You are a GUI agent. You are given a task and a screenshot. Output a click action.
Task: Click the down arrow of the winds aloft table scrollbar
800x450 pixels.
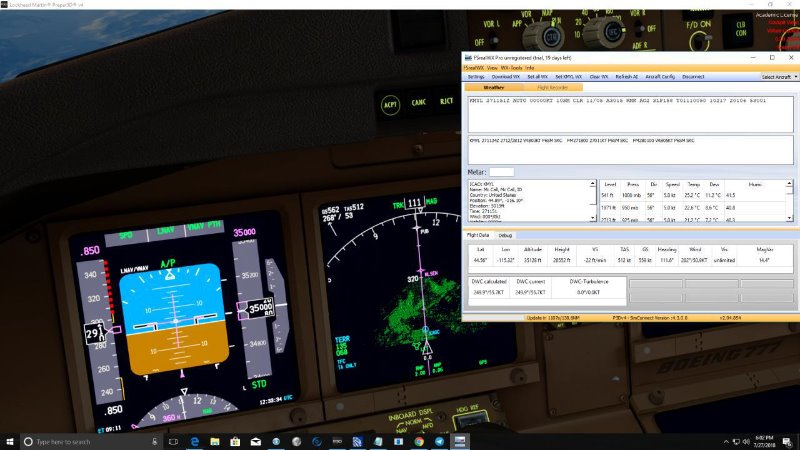789,218
